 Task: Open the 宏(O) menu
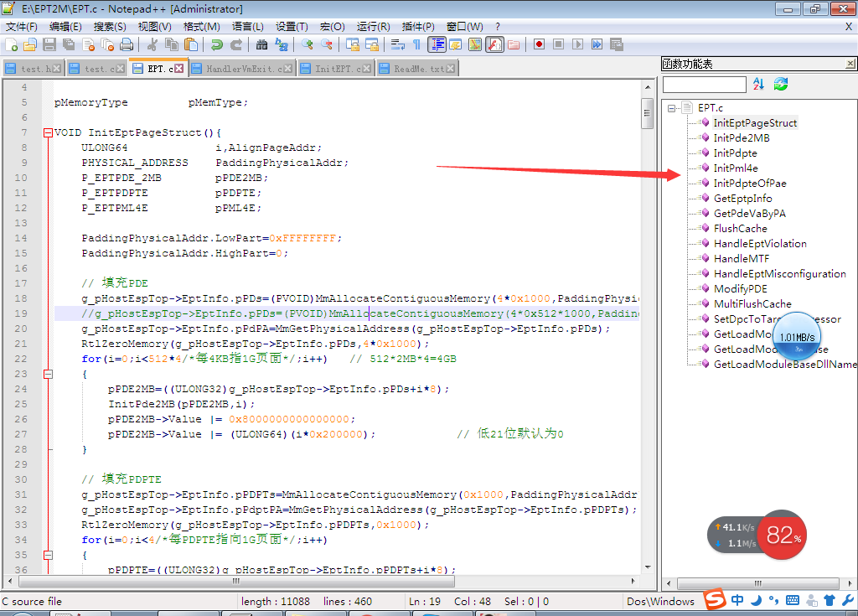coord(332,27)
